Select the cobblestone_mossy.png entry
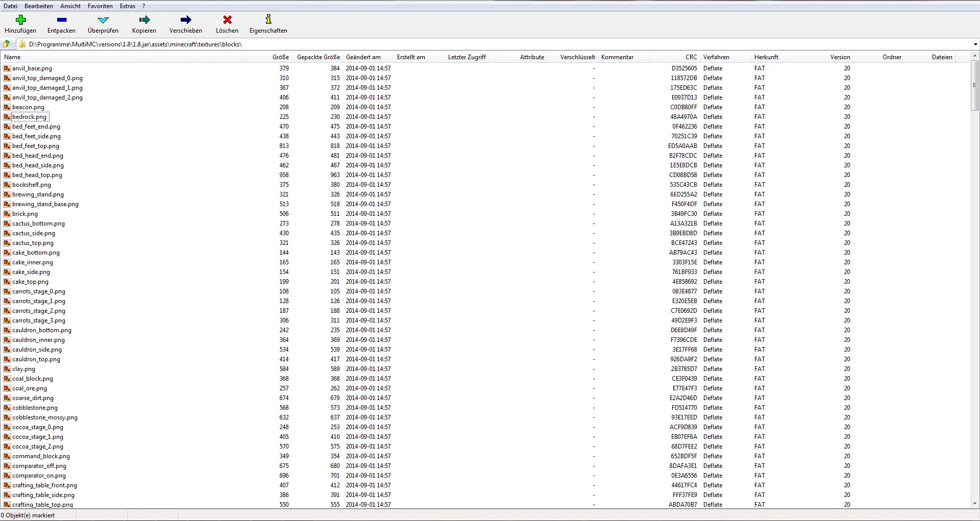 tap(45, 417)
